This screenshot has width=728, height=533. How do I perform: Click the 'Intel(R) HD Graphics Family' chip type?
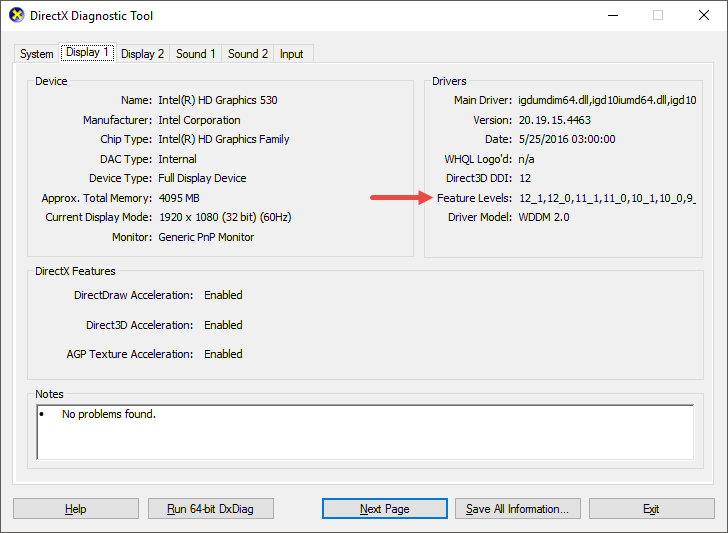(224, 139)
